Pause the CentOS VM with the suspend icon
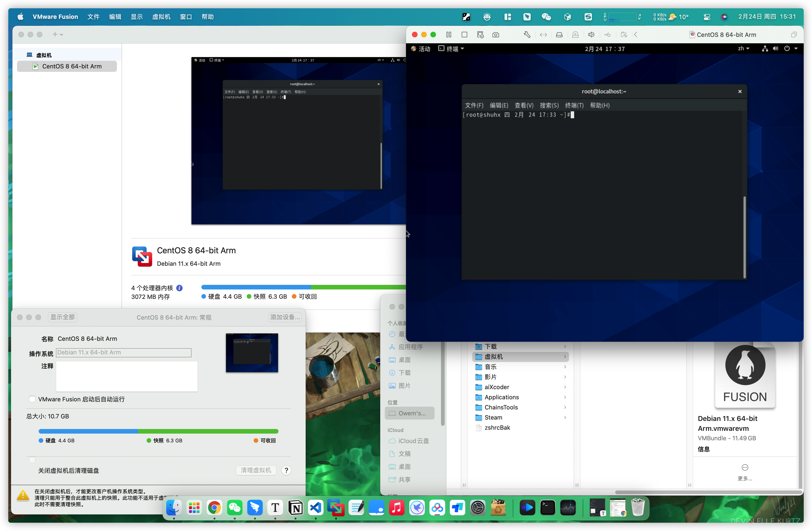812x531 pixels. pos(449,35)
